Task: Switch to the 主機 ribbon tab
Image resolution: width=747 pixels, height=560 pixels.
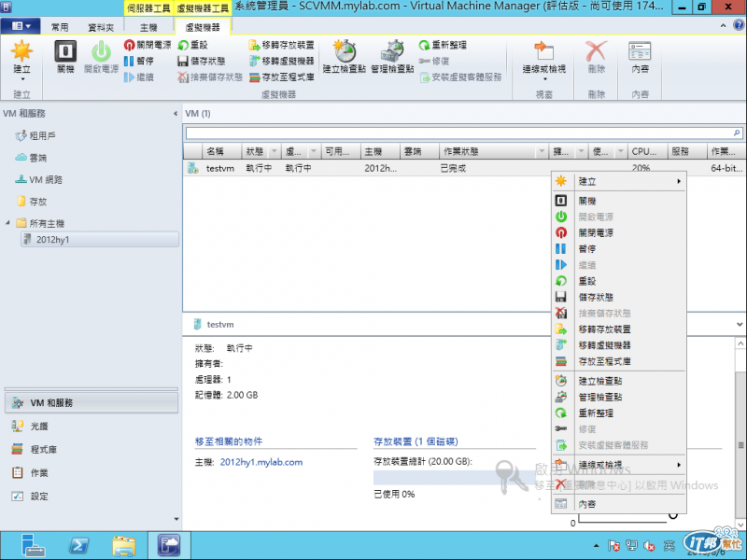Action: (148, 27)
